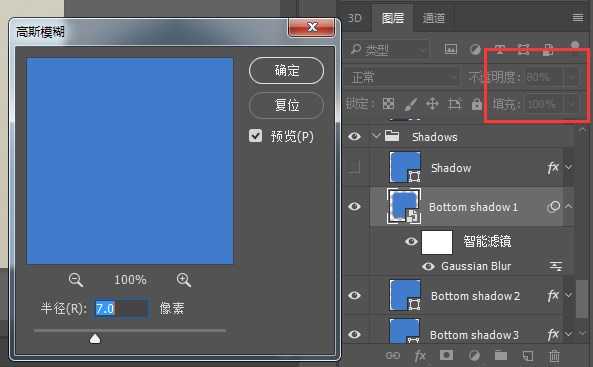Screen dimensions: 593x367
Task: Click the zoom in magnifier in Gaussian Blur preview
Action: coord(183,280)
